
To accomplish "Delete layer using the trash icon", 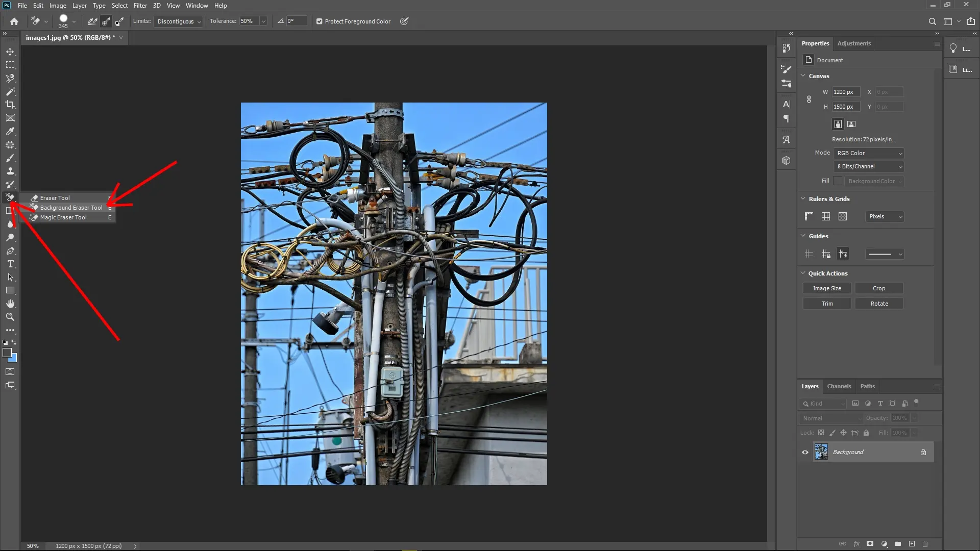I will pyautogui.click(x=925, y=543).
